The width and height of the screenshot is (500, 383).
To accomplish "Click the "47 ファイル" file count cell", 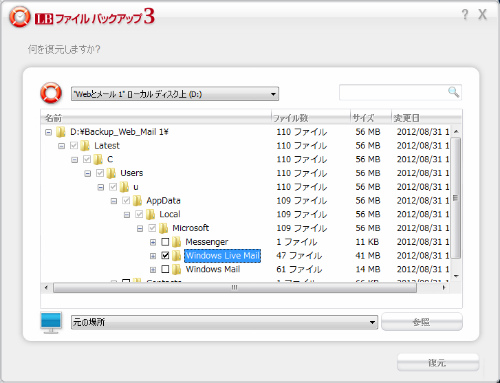I will coord(299,256).
